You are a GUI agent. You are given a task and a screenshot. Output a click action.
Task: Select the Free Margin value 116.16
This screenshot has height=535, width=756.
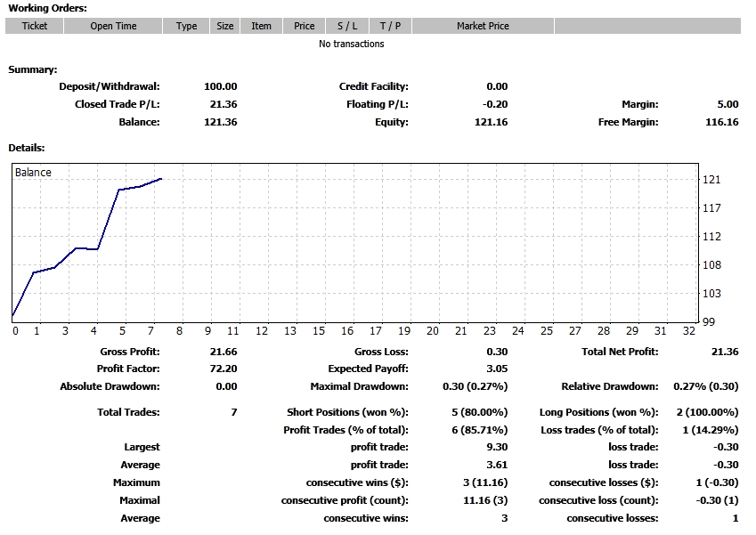722,122
